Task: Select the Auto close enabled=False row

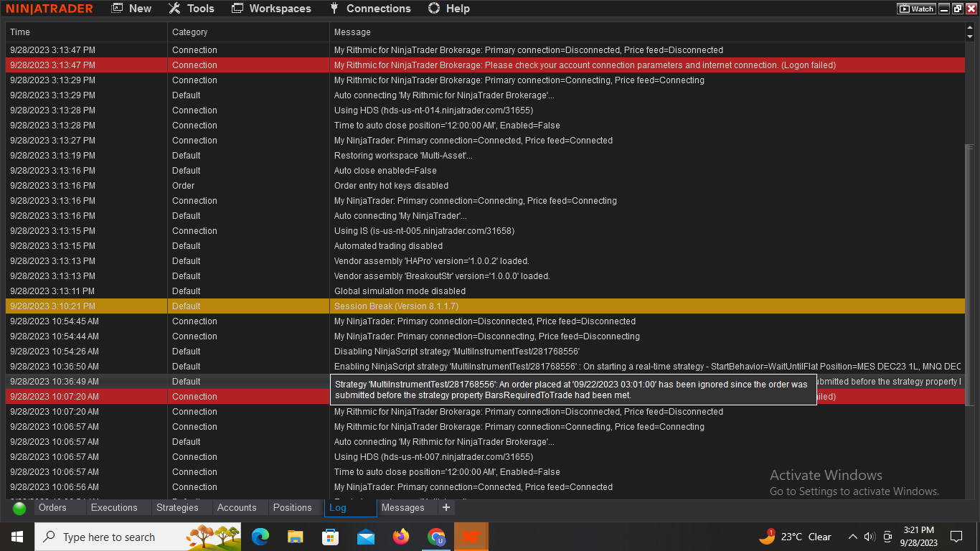Action: [x=485, y=171]
